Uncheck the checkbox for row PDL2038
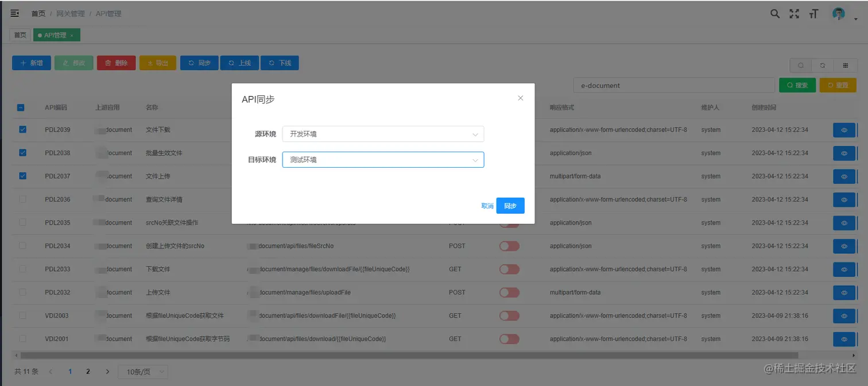The height and width of the screenshot is (386, 868). click(x=23, y=153)
